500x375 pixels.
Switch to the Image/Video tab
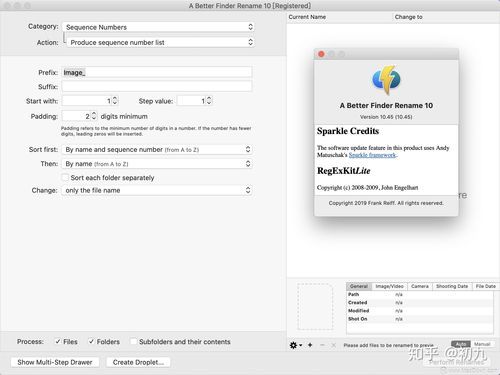[x=389, y=286]
